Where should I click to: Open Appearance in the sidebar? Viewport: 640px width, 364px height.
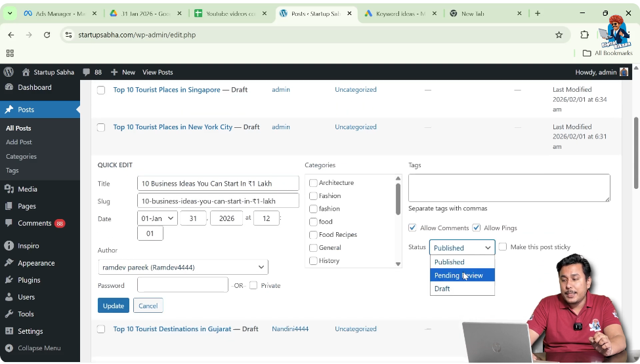pos(36,263)
